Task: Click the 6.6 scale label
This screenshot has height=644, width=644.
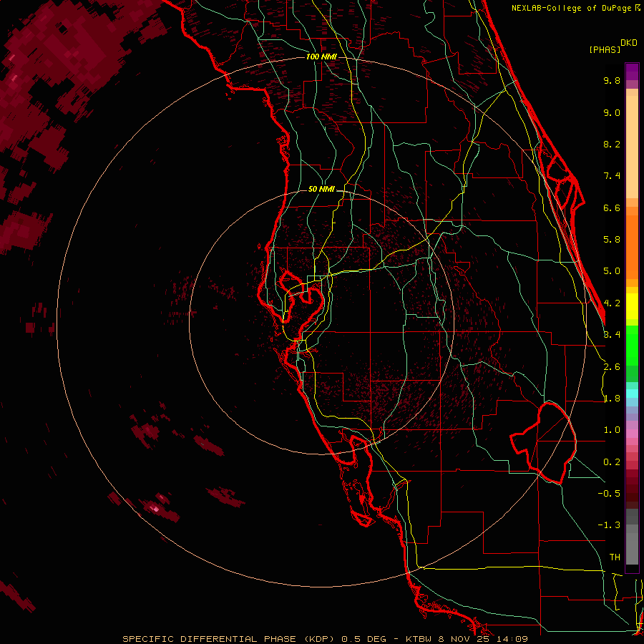Action: [x=612, y=208]
